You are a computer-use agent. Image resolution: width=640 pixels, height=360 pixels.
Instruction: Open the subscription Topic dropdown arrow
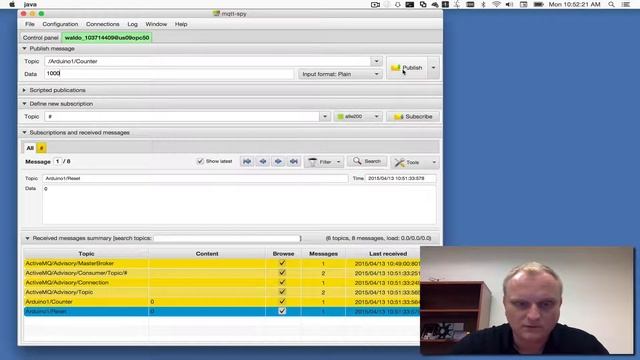pyautogui.click(x=325, y=117)
